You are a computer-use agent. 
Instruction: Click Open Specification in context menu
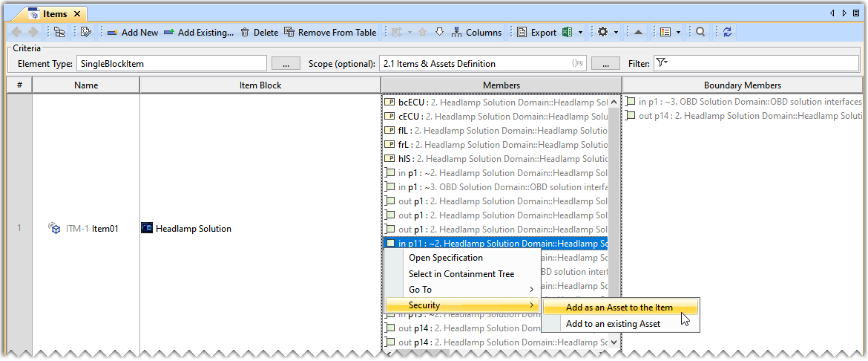pos(445,258)
